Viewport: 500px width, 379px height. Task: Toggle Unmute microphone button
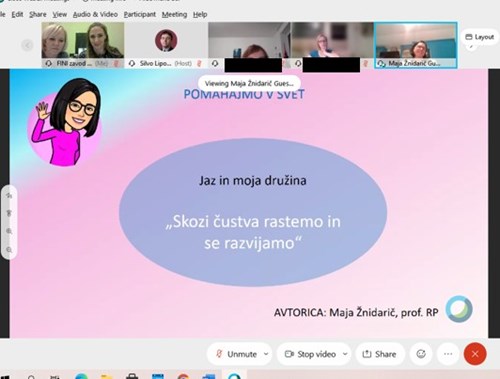[x=236, y=354]
